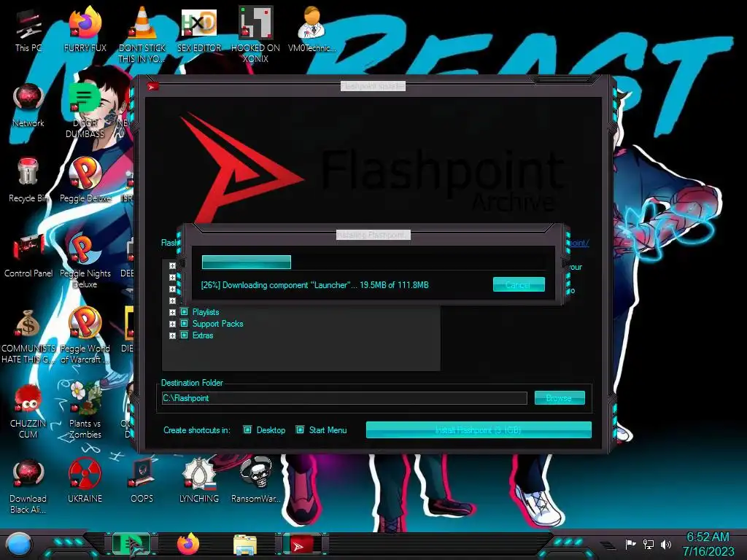Click the download progress bar
Screen dimensions: 747x560
point(373,262)
